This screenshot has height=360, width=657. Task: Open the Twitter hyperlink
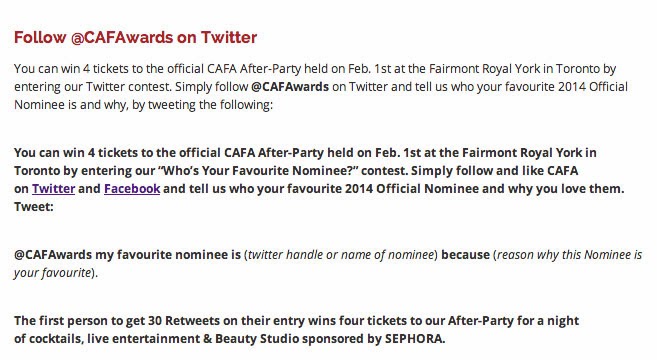53,189
